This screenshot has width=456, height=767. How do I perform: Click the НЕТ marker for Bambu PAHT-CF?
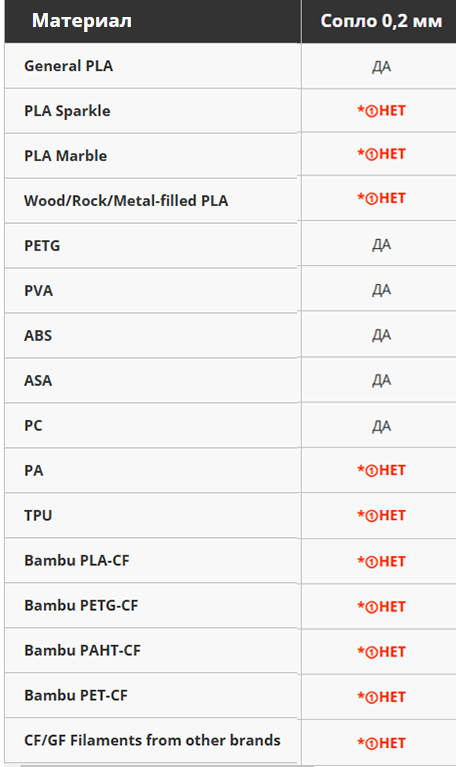point(381,652)
